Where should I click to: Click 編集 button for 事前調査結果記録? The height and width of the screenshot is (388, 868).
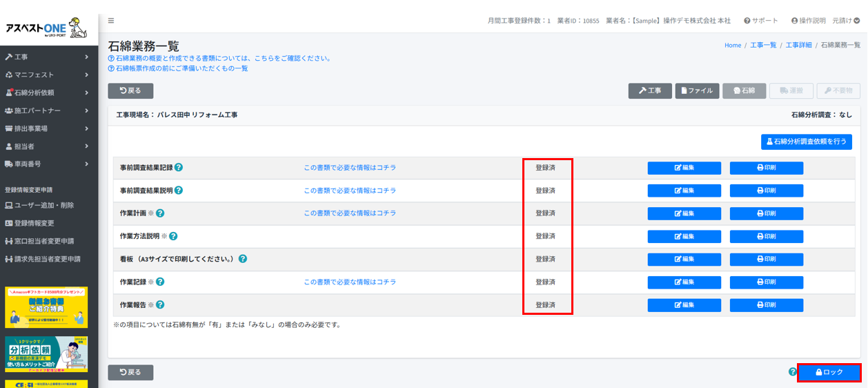(x=684, y=168)
